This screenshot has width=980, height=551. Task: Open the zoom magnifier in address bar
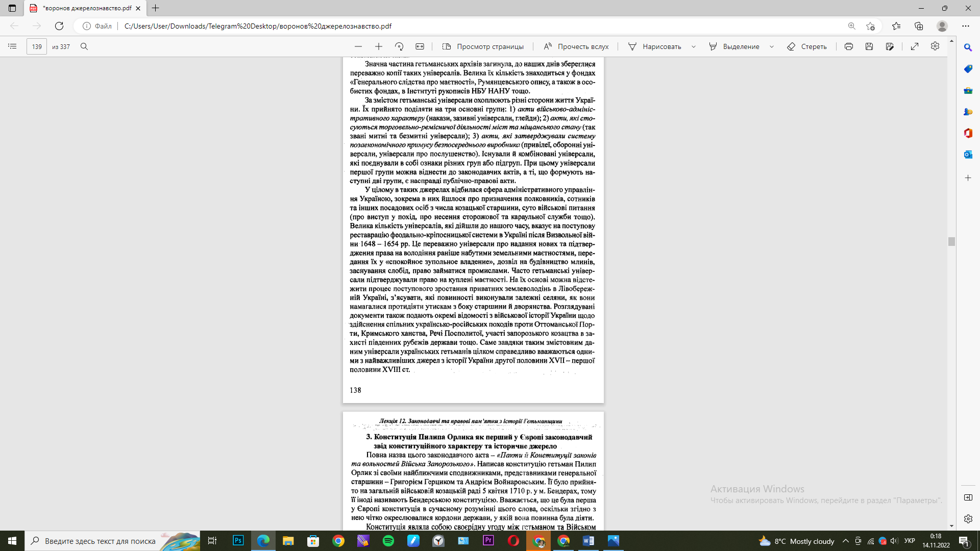click(x=851, y=26)
